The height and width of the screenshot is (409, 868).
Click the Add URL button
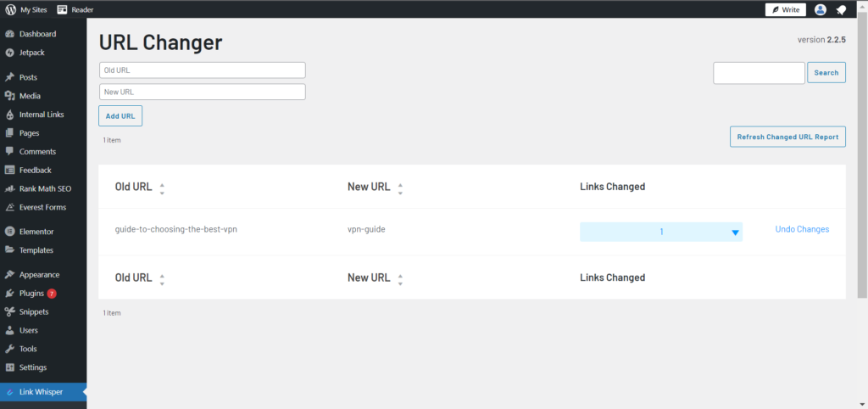120,116
